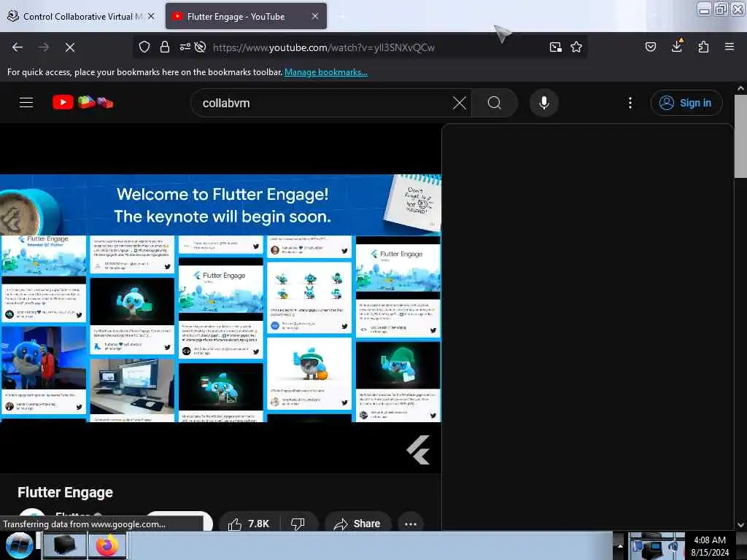747x560 pixels.
Task: Close the Flutter Engage YouTube tab
Action: pos(315,16)
